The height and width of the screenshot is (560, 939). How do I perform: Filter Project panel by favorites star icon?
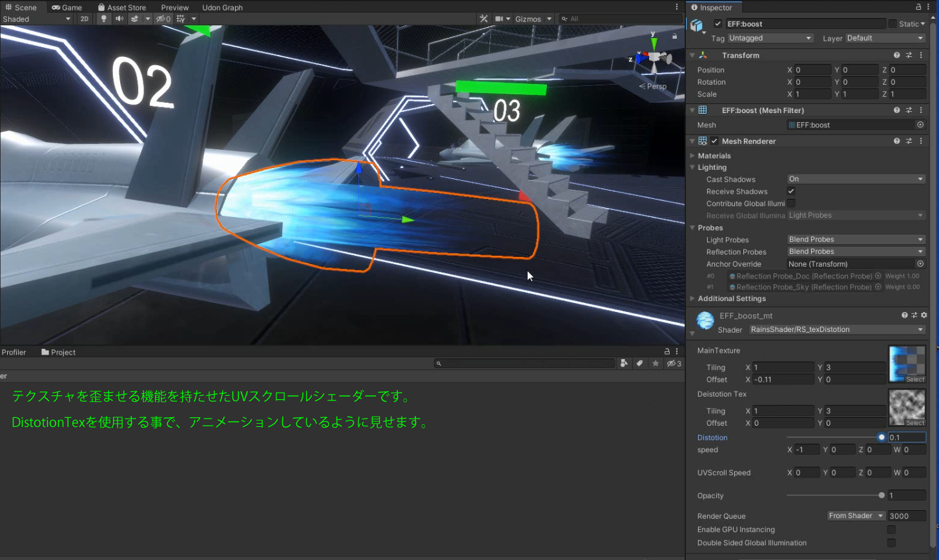click(x=655, y=363)
